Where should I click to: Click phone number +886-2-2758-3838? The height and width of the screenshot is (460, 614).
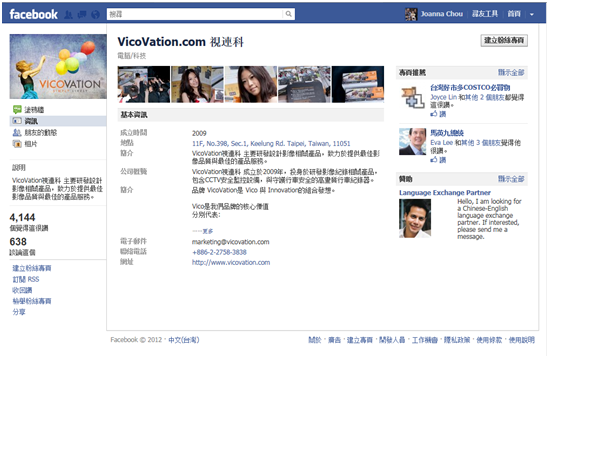(219, 252)
